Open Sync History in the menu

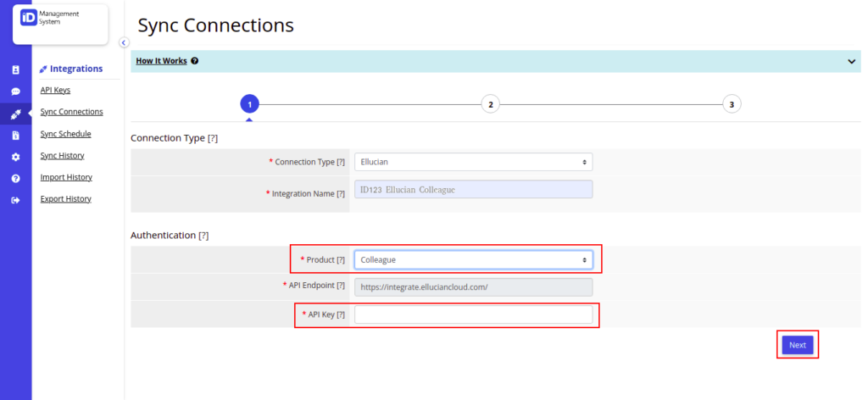[x=63, y=155]
